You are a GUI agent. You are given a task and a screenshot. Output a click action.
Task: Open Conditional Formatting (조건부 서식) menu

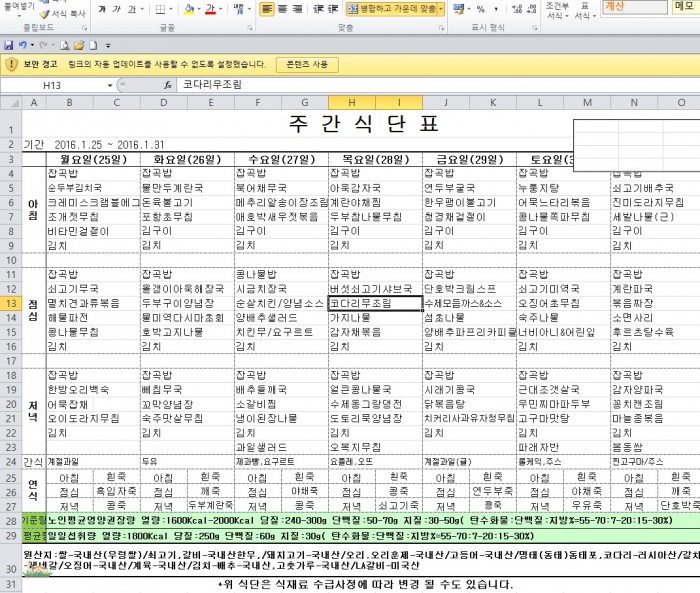[x=558, y=11]
